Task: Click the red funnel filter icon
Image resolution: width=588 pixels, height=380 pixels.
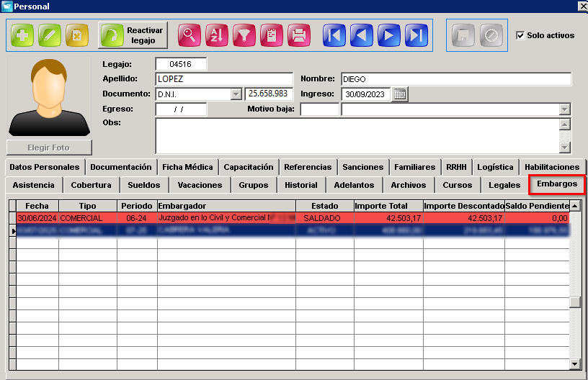Action: (244, 35)
